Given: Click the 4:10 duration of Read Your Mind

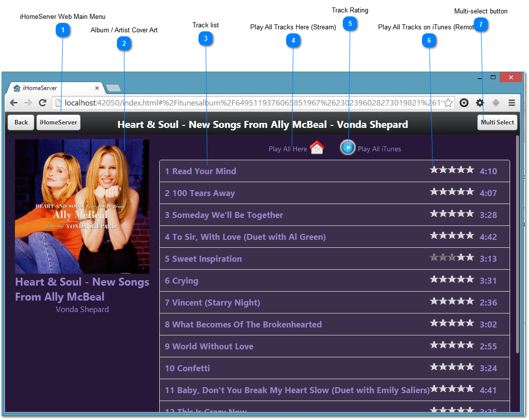Looking at the screenshot, I should click(488, 171).
